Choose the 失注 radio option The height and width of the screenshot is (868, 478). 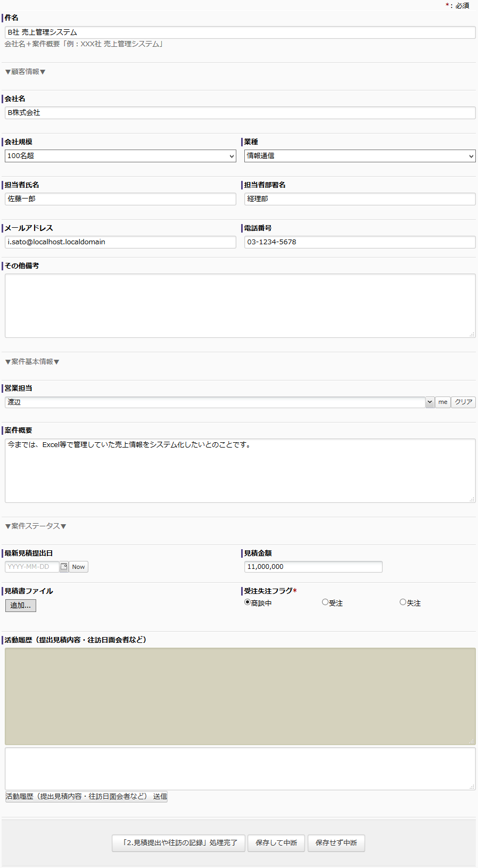403,602
